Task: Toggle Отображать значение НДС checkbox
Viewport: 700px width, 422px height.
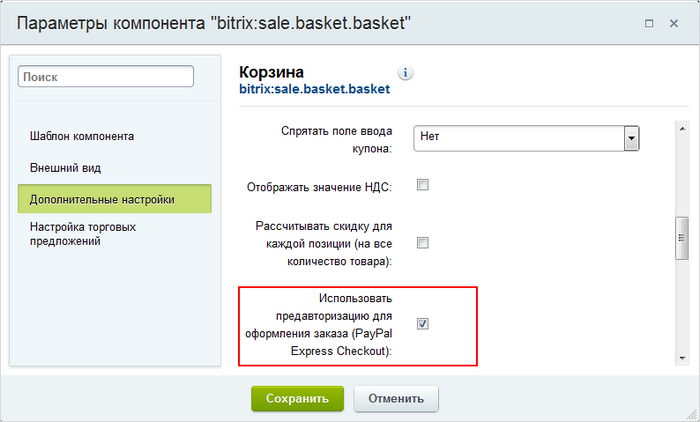Action: coord(422,184)
